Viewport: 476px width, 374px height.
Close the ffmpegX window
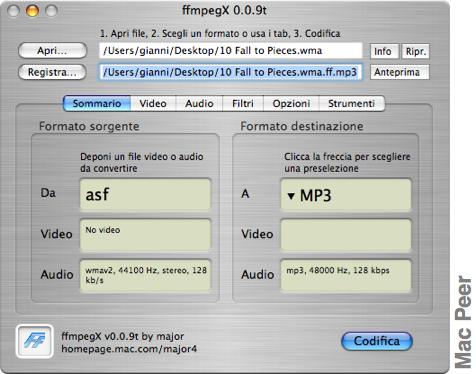14,11
